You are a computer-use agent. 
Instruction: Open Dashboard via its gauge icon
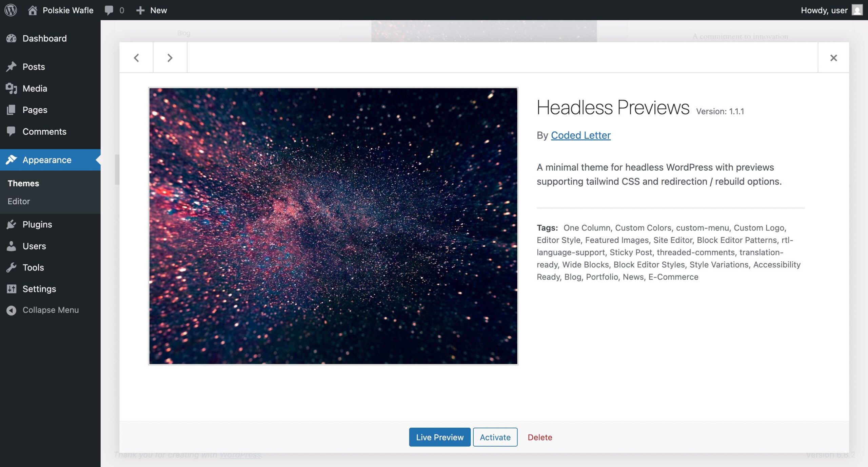tap(11, 38)
